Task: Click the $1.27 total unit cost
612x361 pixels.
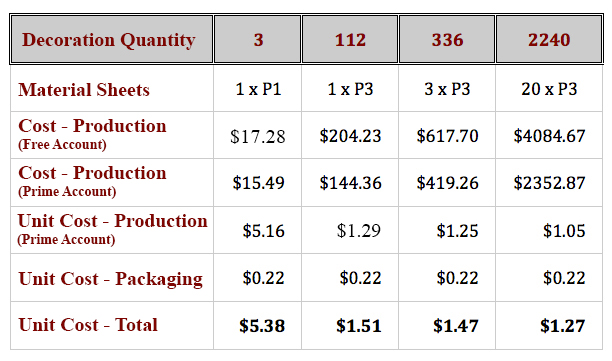Action: coord(562,326)
